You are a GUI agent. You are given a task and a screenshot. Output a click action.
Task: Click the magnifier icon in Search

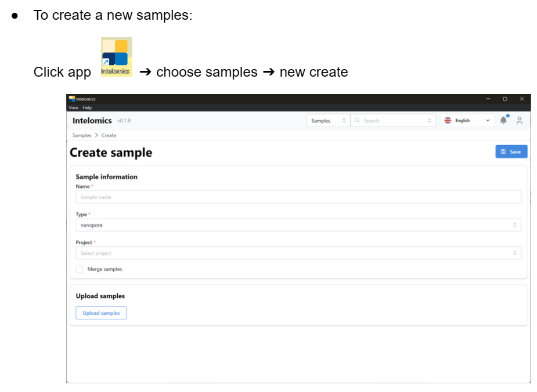click(357, 121)
